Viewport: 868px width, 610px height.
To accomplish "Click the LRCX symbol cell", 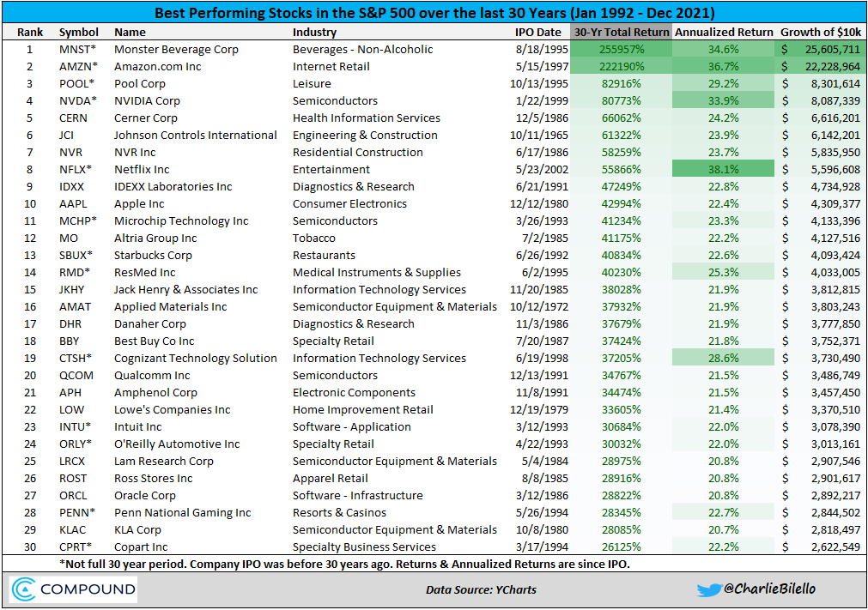I will pyautogui.click(x=72, y=461).
